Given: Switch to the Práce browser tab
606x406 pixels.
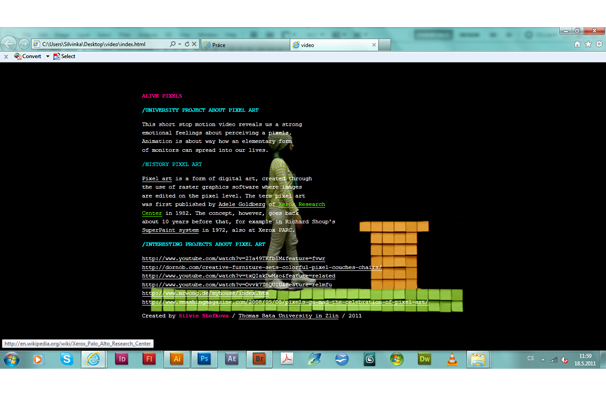Looking at the screenshot, I should 240,45.
